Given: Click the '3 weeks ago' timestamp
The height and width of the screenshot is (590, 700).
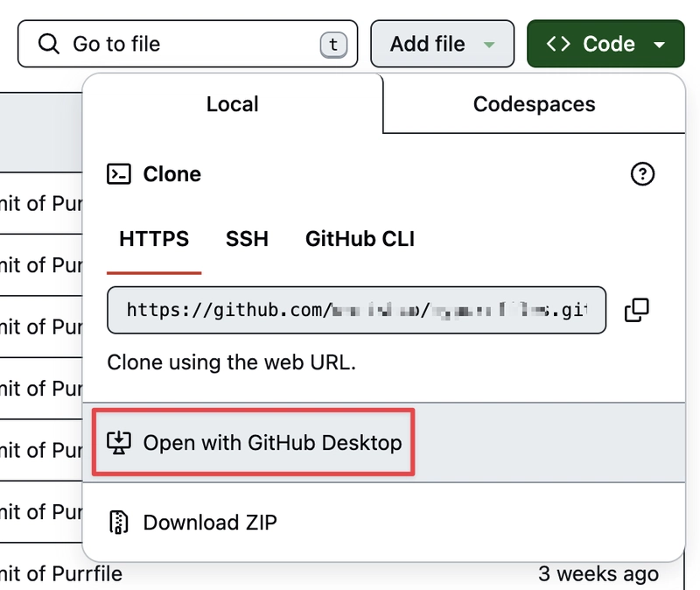Looking at the screenshot, I should coord(598,574).
